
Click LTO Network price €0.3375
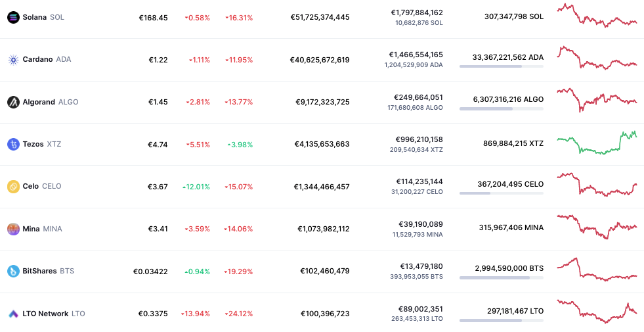point(153,314)
